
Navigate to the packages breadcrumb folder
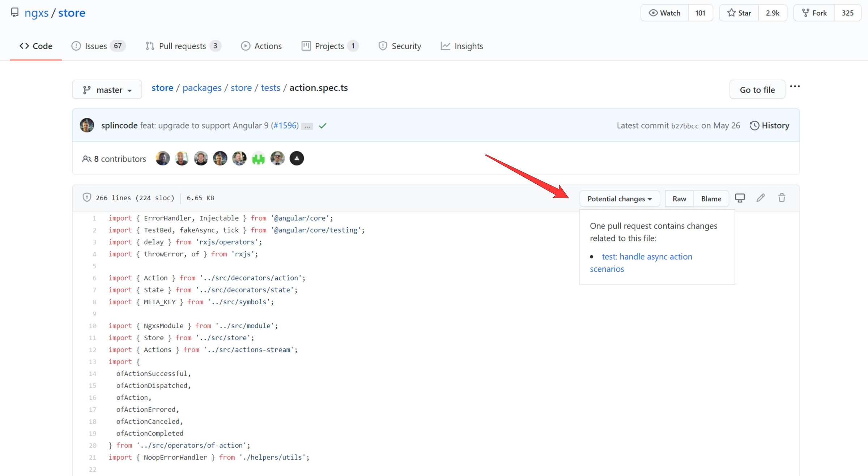pyautogui.click(x=202, y=88)
